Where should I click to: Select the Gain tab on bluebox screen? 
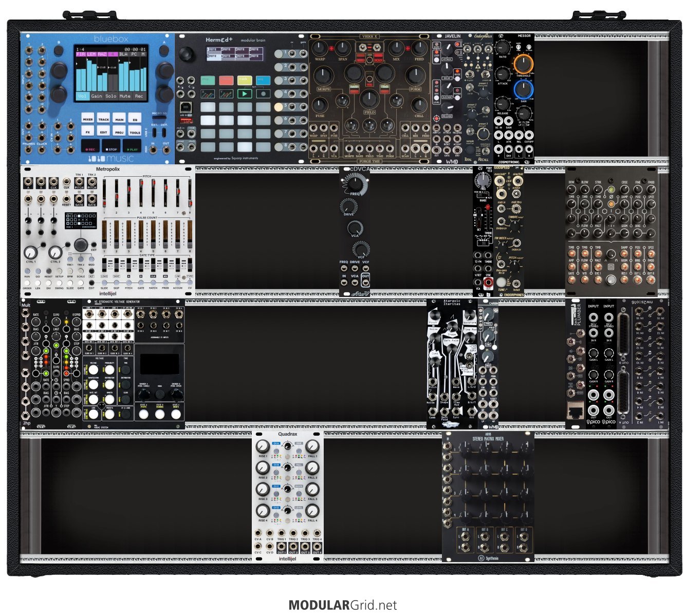(x=97, y=96)
